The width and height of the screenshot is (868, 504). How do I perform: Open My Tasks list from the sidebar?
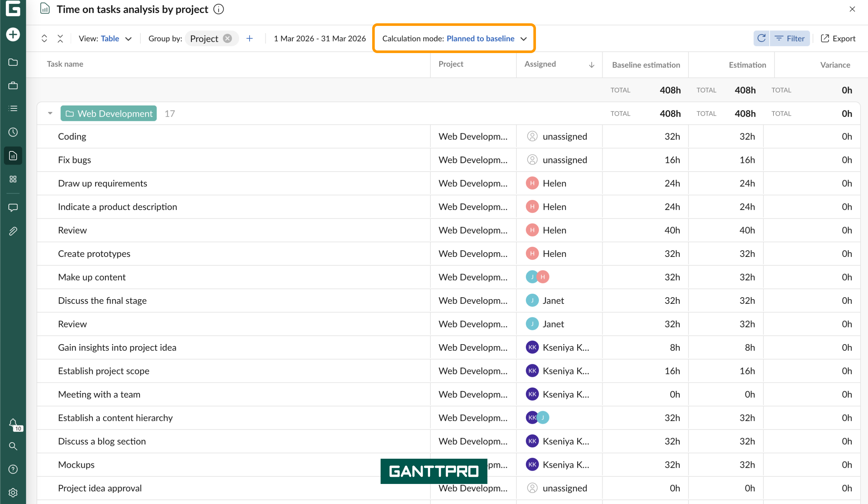[13, 108]
